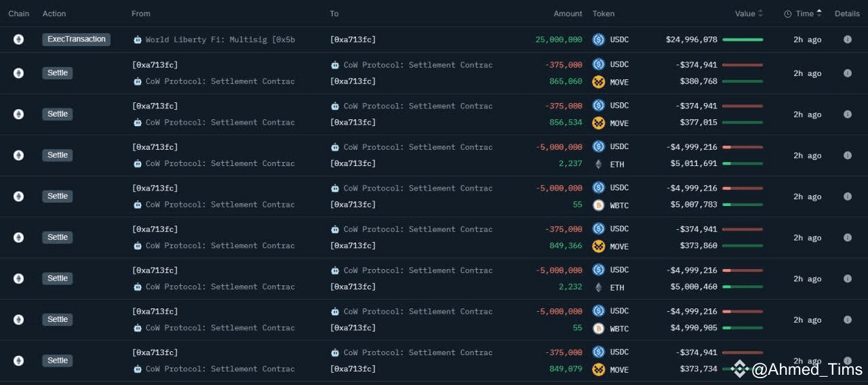Click the Token column header
Viewport: 868px width, 385px height.
604,14
